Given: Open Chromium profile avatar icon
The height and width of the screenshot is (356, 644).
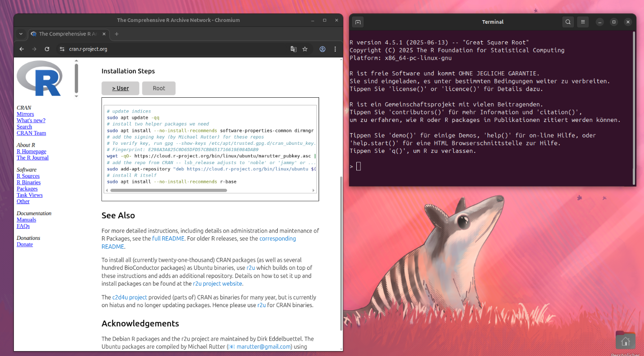Looking at the screenshot, I should [322, 49].
